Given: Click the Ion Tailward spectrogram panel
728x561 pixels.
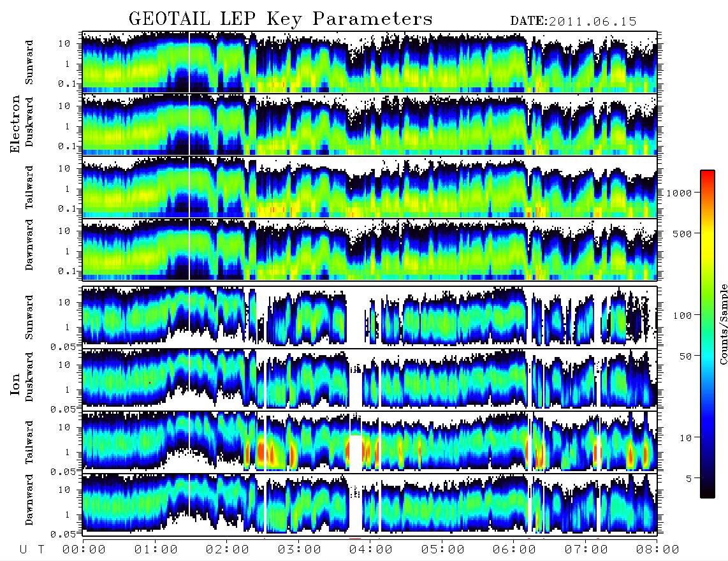Looking at the screenshot, I should tap(370, 442).
